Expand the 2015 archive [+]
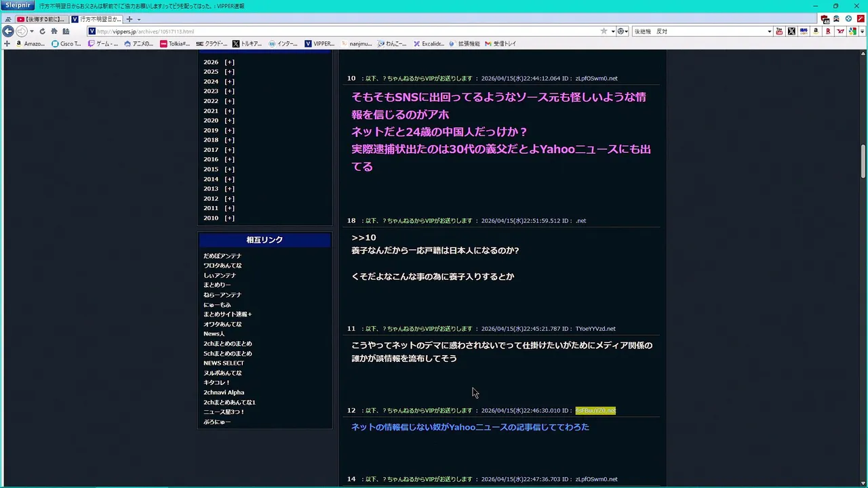 [229, 169]
